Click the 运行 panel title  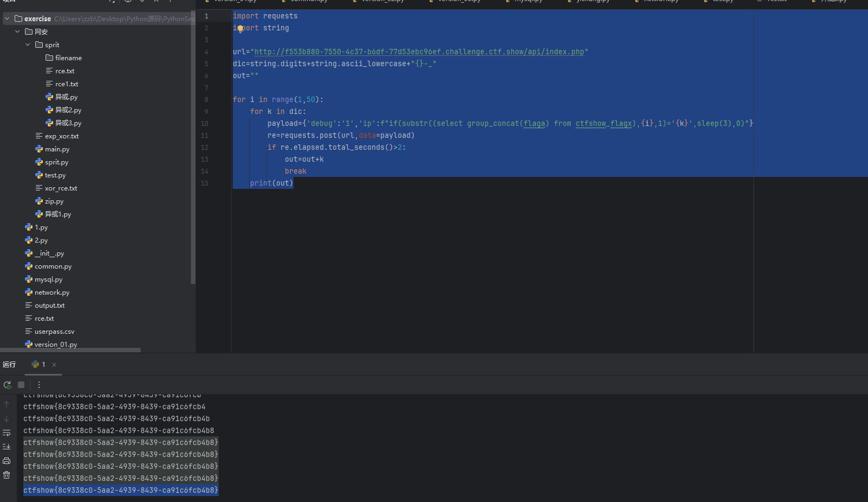point(9,365)
